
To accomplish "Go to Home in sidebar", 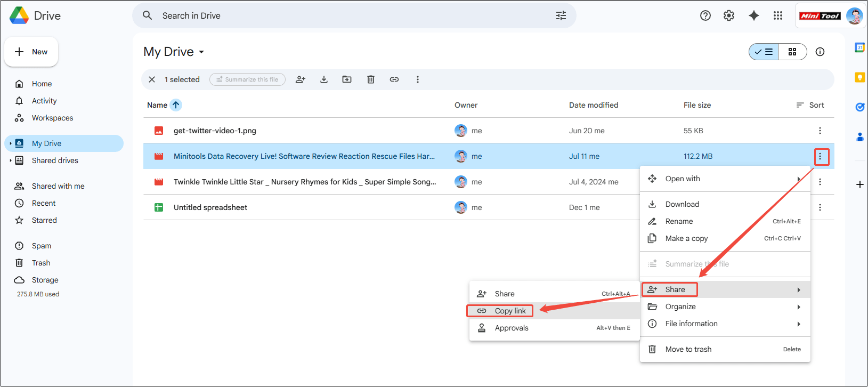I will pyautogui.click(x=64, y=84).
